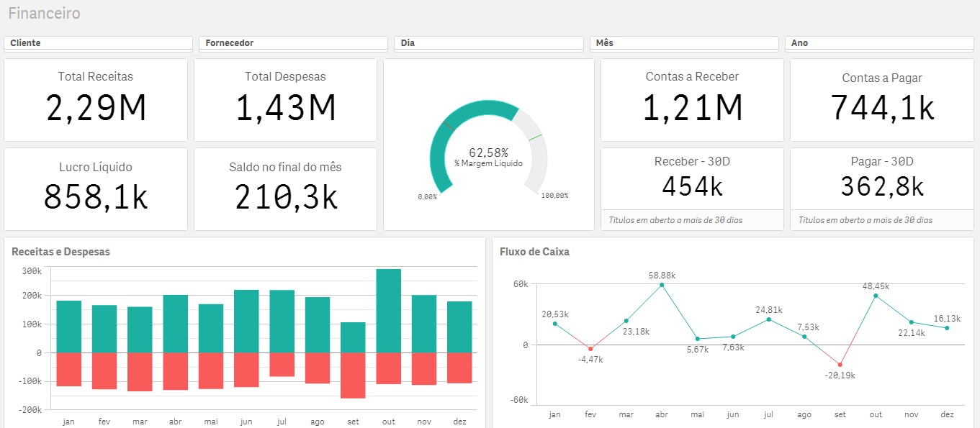Click the Receber - 30D value
This screenshot has width=980, height=428.
tap(692, 186)
